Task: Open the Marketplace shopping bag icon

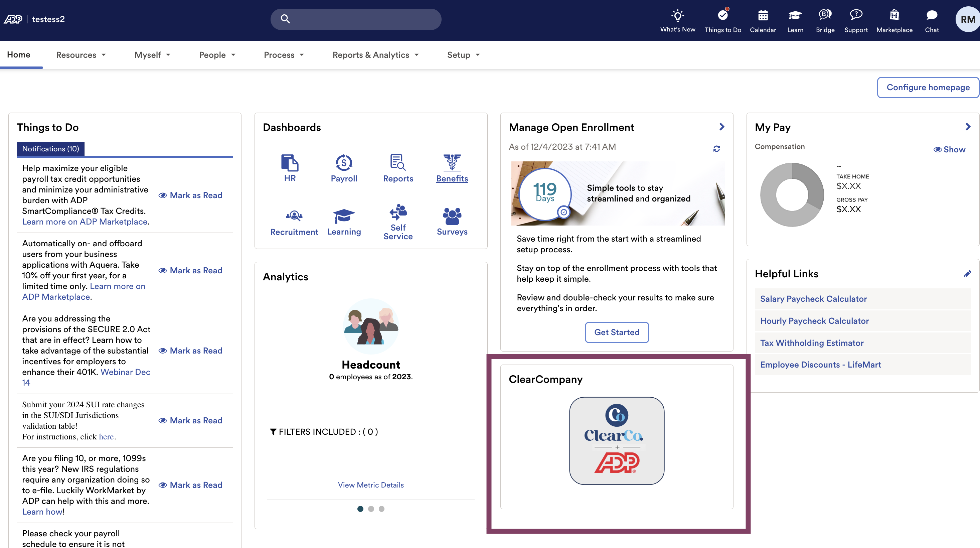Action: click(894, 15)
